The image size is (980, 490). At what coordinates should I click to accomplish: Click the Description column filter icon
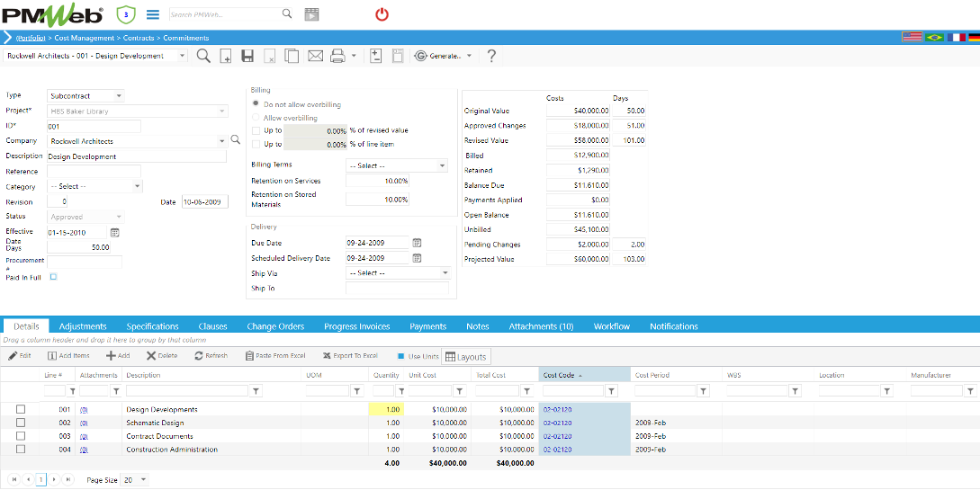[256, 391]
